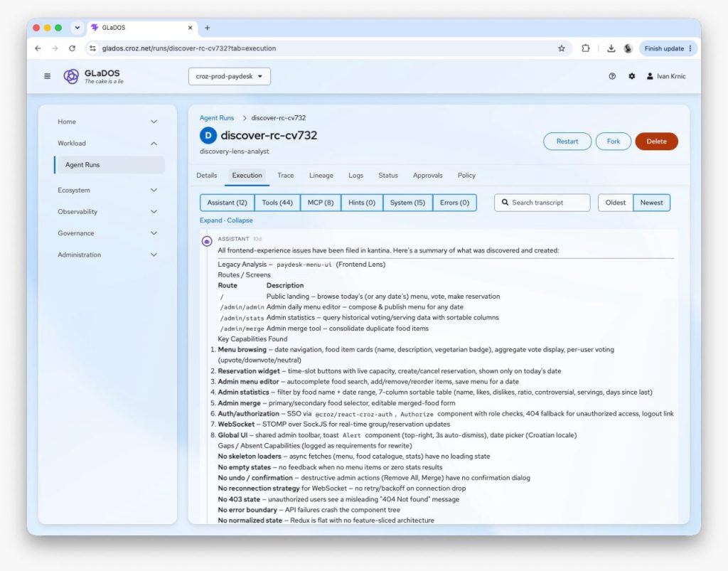Image resolution: width=728 pixels, height=571 pixels.
Task: Open the help question mark icon
Action: coord(612,76)
